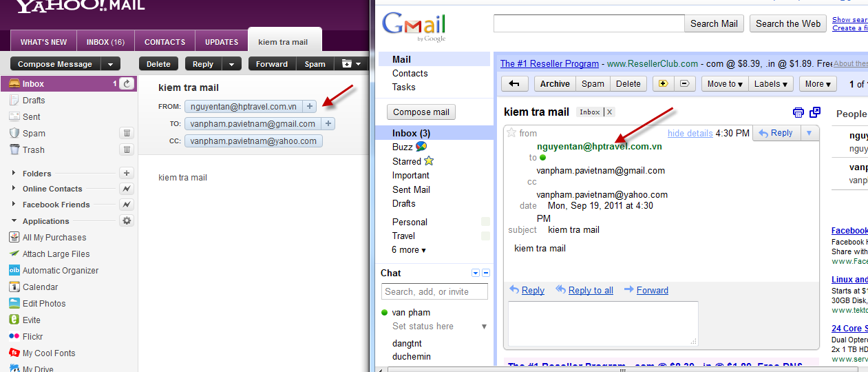Switch to the INBOX (16) tab
Screen dimensions: 868x372
pos(105,42)
